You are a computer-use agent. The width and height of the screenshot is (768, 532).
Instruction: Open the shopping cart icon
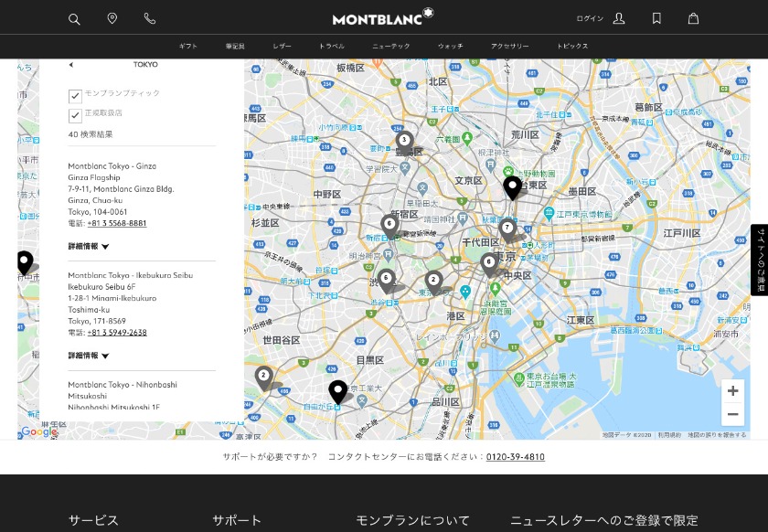coord(693,18)
